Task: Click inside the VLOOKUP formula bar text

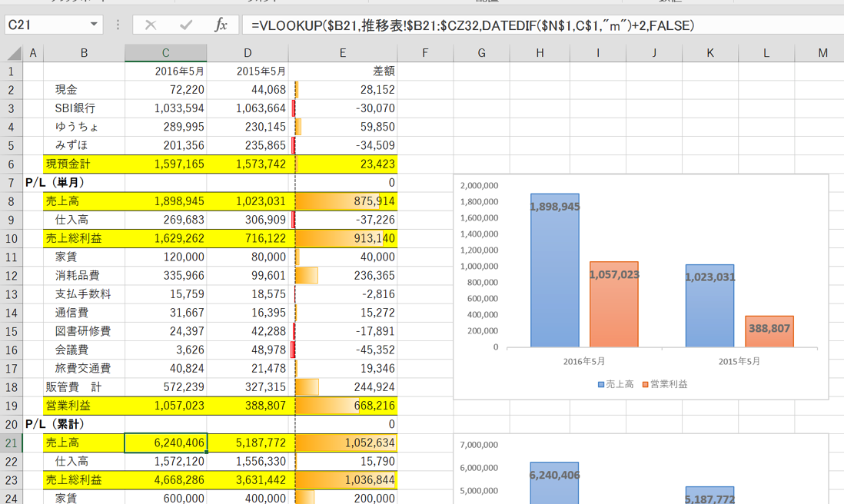Action: 474,25
